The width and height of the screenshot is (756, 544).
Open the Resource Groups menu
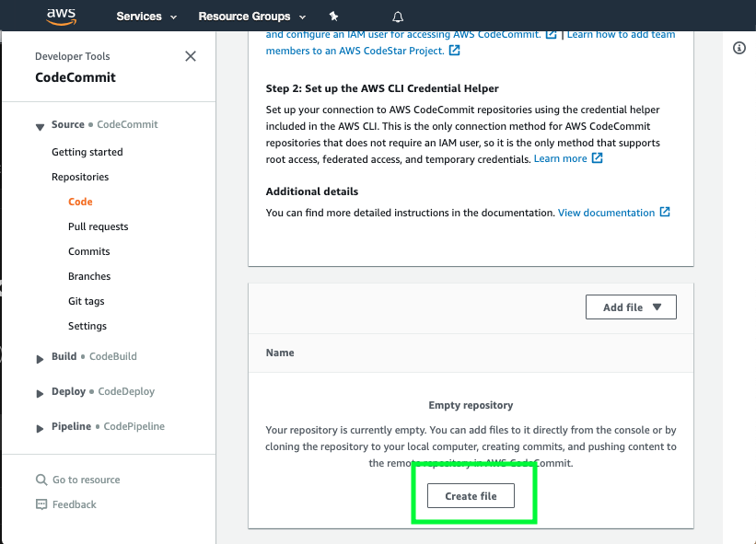tap(252, 17)
